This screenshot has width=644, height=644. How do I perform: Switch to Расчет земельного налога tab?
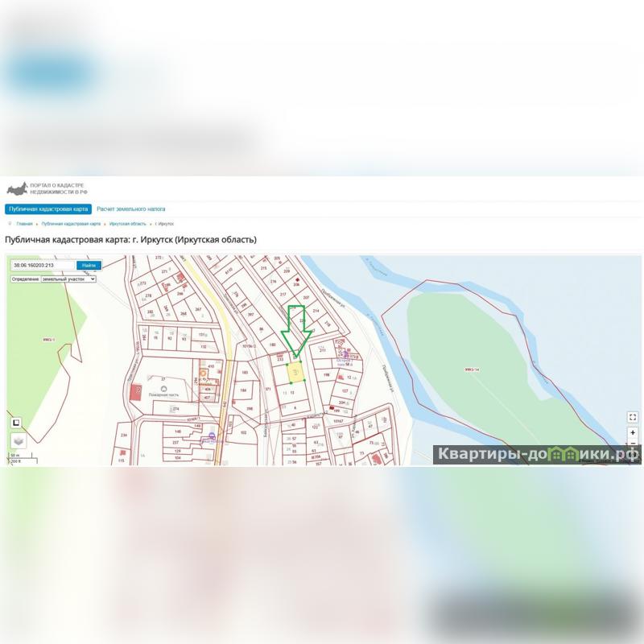click(x=130, y=209)
